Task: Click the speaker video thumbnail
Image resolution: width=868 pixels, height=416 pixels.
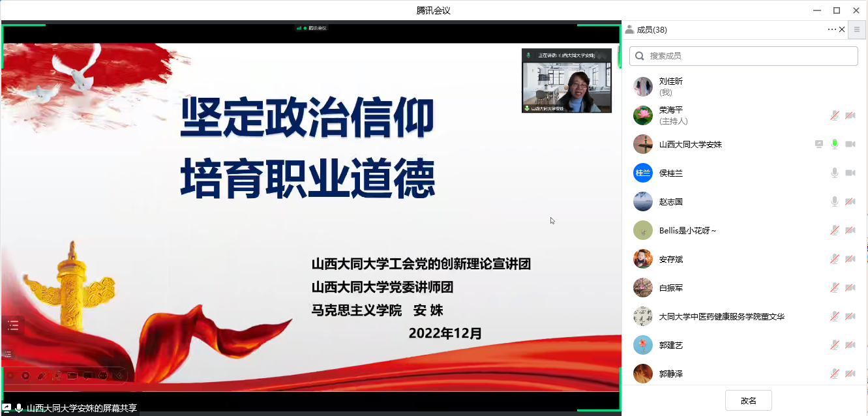Action: click(567, 81)
